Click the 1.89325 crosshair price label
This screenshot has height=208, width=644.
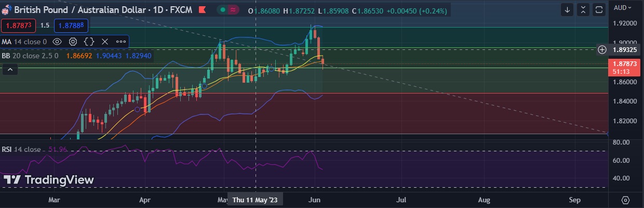tap(625, 49)
